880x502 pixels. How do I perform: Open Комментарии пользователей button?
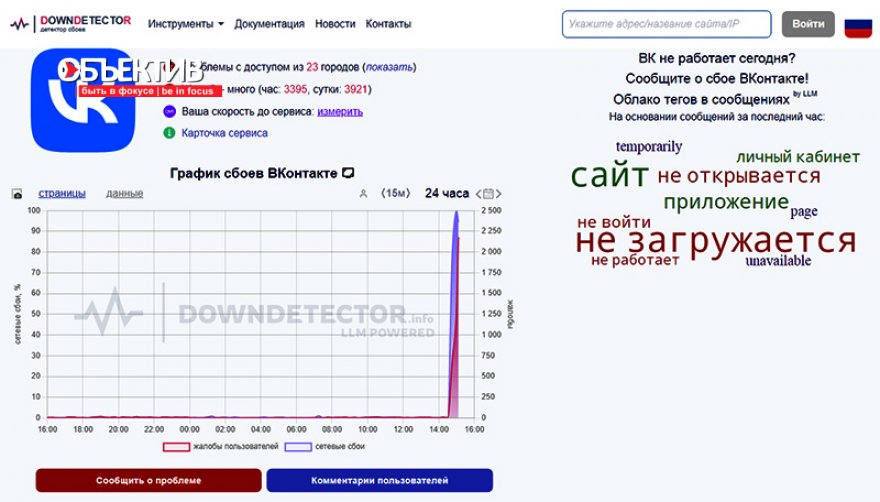click(x=380, y=481)
